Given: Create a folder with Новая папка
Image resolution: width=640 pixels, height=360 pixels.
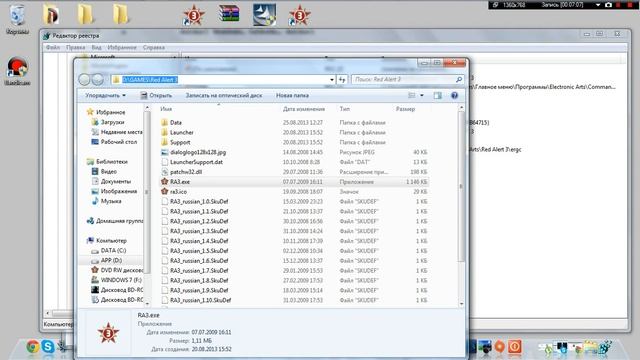Looking at the screenshot, I should point(292,96).
